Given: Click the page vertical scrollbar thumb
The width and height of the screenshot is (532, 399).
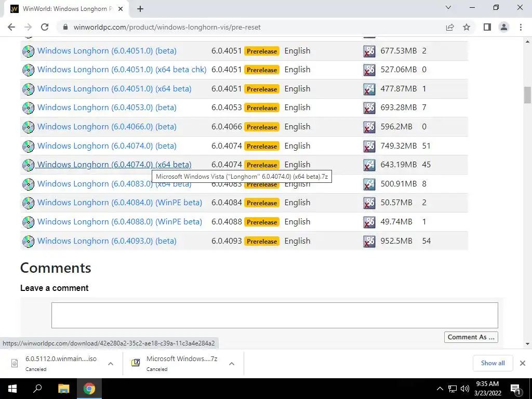Looking at the screenshot, I should click(527, 95).
